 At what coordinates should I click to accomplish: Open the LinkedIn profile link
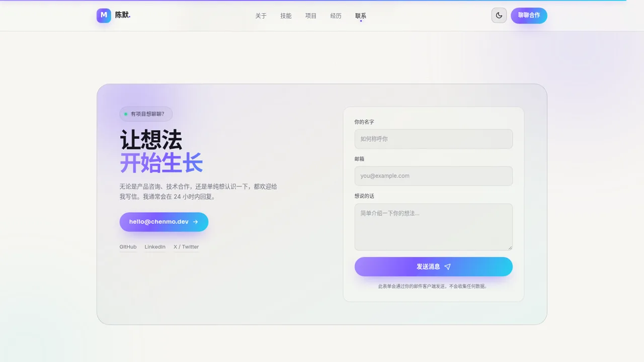(155, 247)
